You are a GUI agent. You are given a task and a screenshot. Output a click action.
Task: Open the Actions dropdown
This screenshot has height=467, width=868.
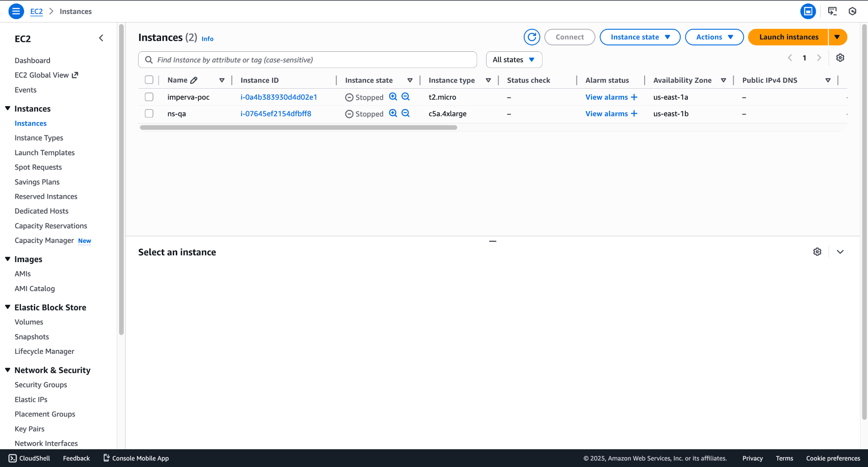click(x=714, y=37)
